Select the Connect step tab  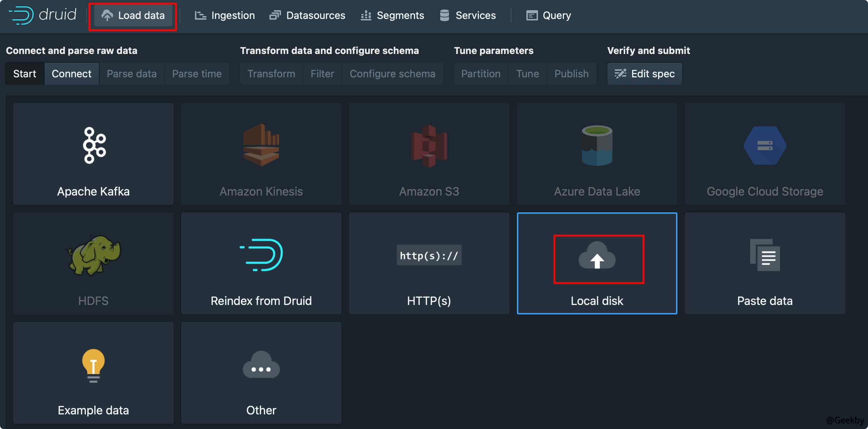coord(72,74)
